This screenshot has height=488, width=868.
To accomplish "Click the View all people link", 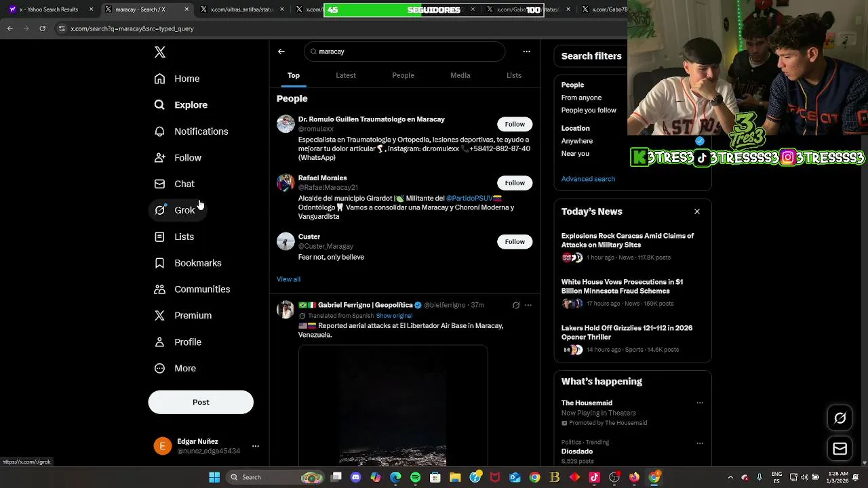I will [x=288, y=279].
